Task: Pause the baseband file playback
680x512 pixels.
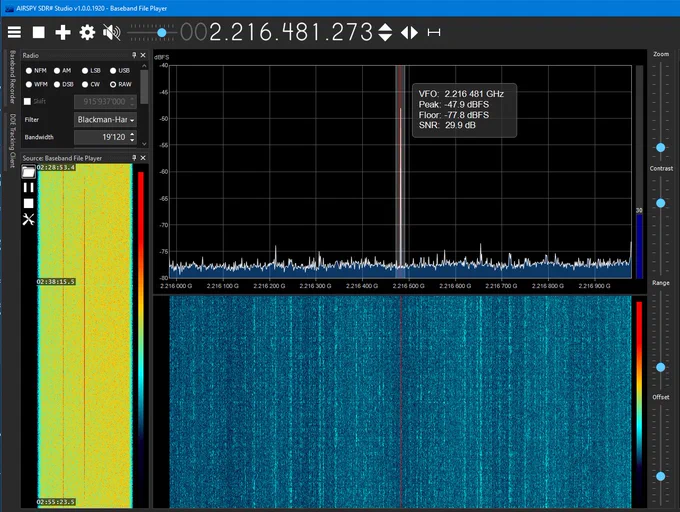Action: pyautogui.click(x=28, y=187)
